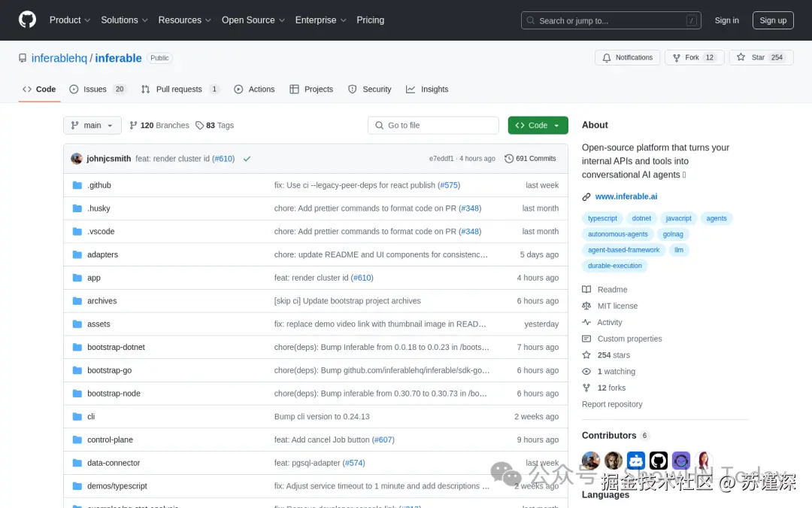812x508 pixels.
Task: Click the GitHub logo icon
Action: click(x=28, y=20)
